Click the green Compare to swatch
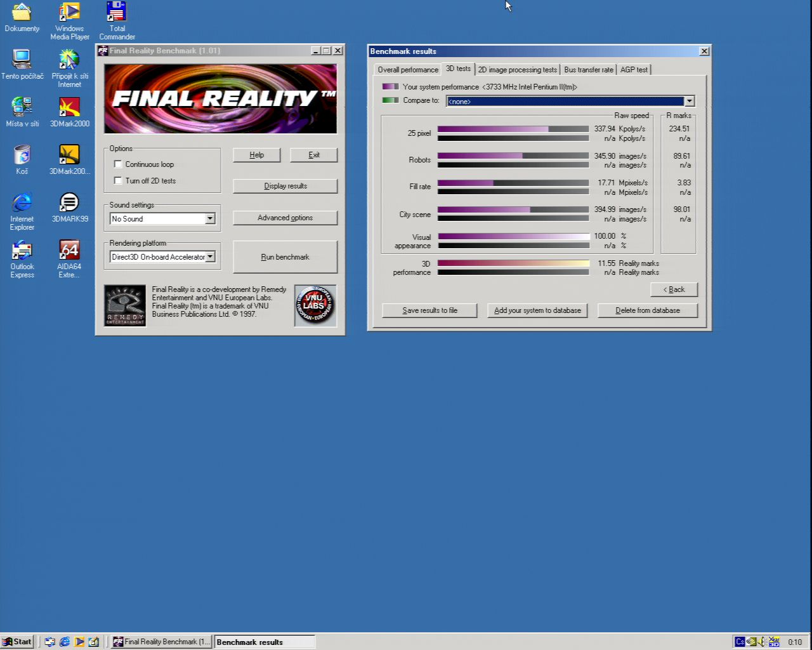The image size is (812, 650). (390, 100)
